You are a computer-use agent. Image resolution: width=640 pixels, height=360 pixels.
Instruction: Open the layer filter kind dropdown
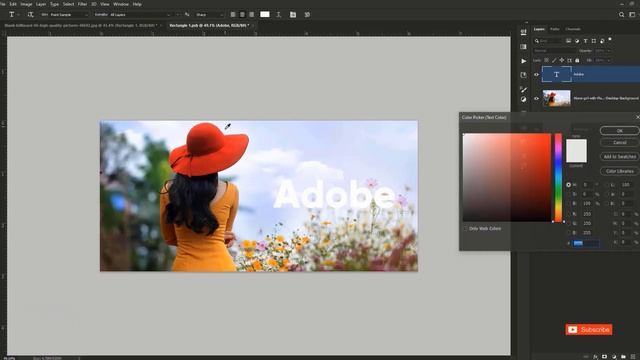[549, 41]
